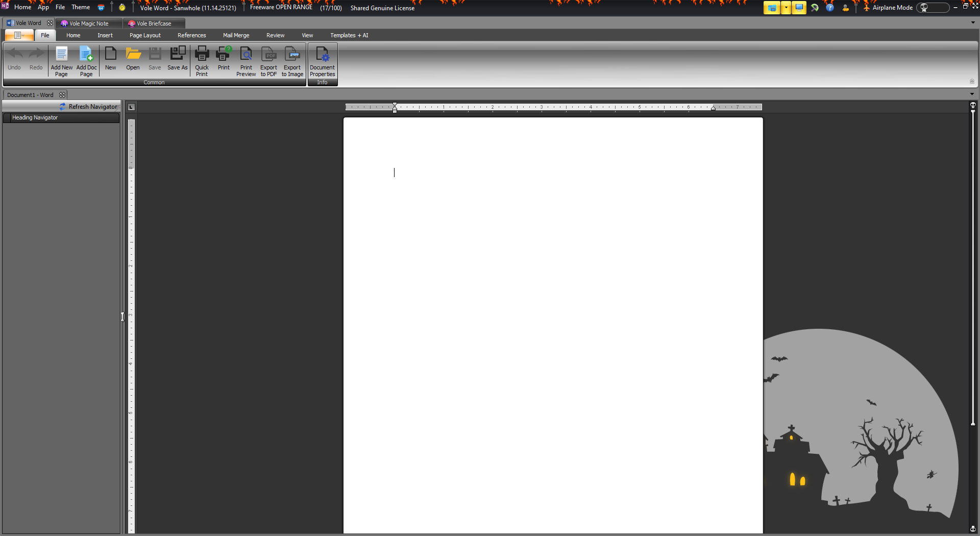The image size is (980, 536).
Task: Open the yellow dropdown arrow in title bar
Action: [786, 8]
